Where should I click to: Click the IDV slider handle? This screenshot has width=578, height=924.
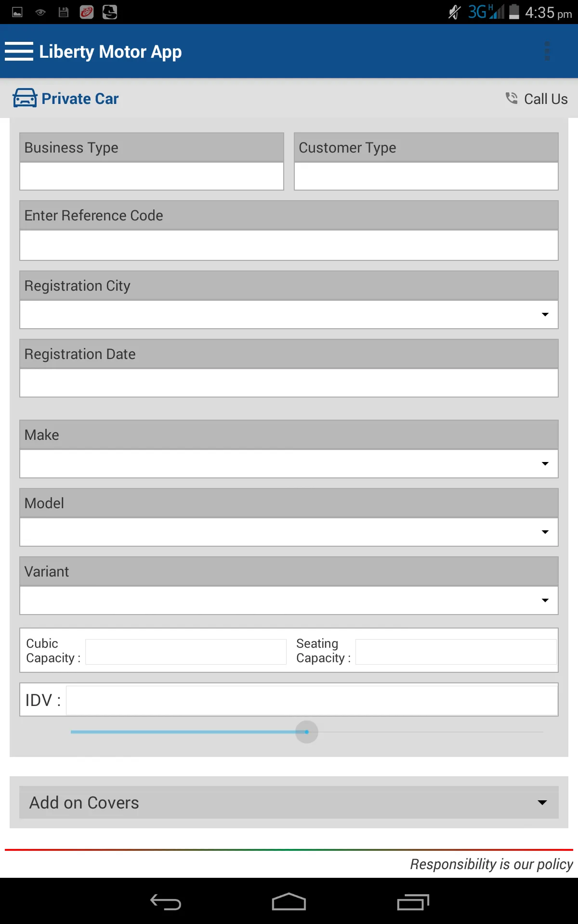tap(307, 732)
